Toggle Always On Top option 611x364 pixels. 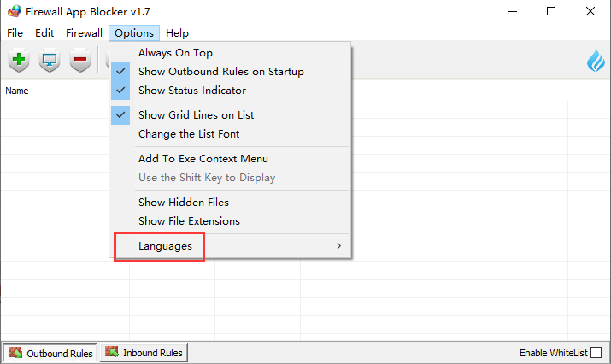tap(230, 53)
